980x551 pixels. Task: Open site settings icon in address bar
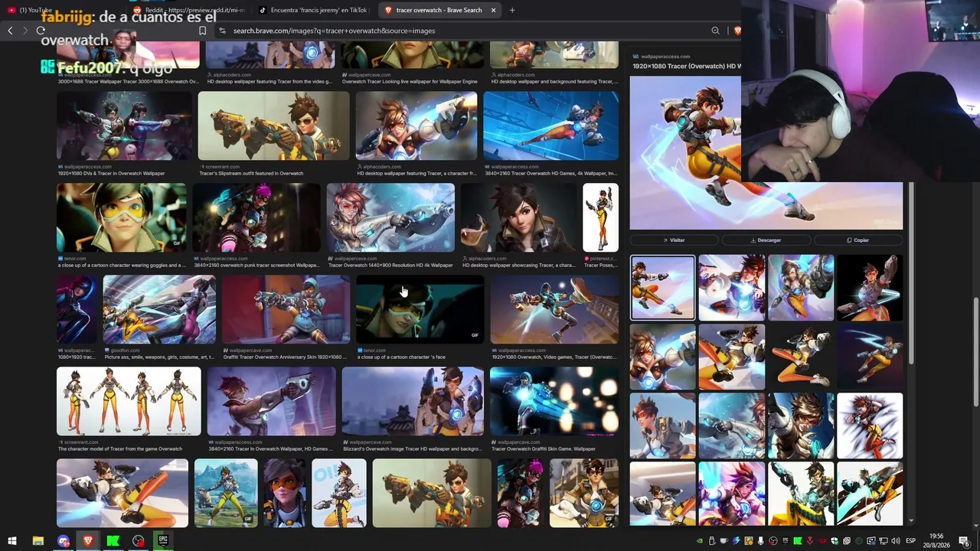pos(222,31)
